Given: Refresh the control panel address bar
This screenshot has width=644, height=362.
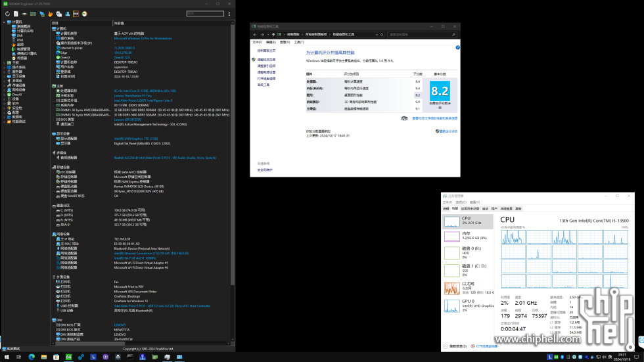Looking at the screenshot, I should tap(382, 34).
